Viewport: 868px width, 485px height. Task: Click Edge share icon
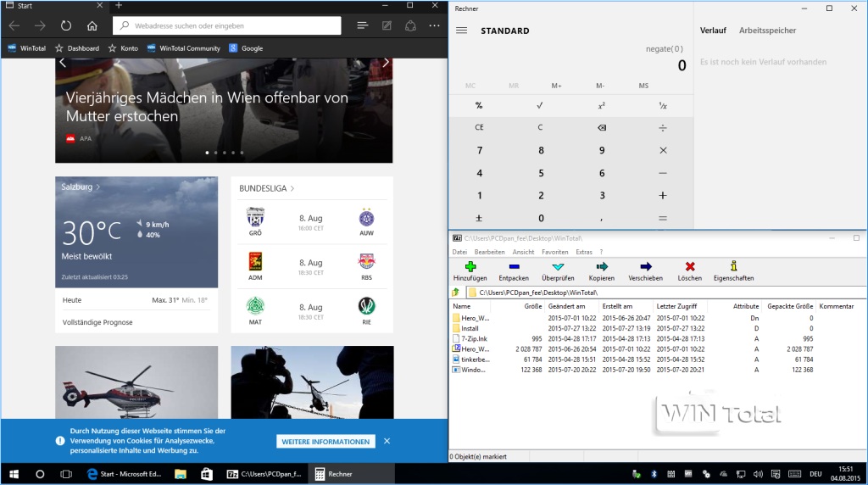(410, 25)
